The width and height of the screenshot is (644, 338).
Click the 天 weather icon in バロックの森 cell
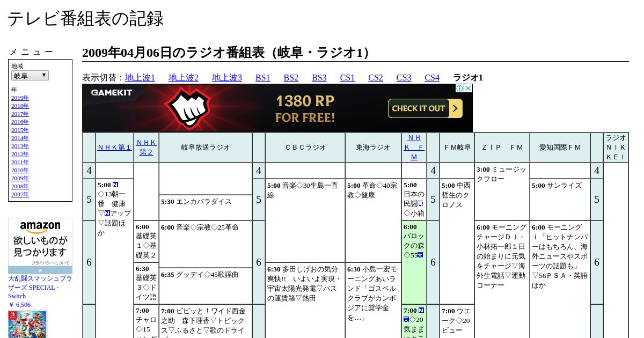tap(420, 255)
